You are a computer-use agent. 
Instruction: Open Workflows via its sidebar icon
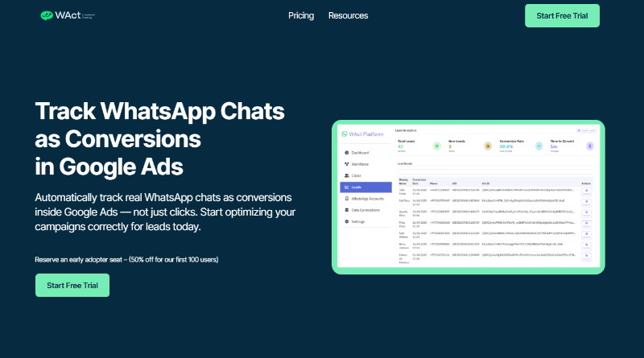pos(346,163)
